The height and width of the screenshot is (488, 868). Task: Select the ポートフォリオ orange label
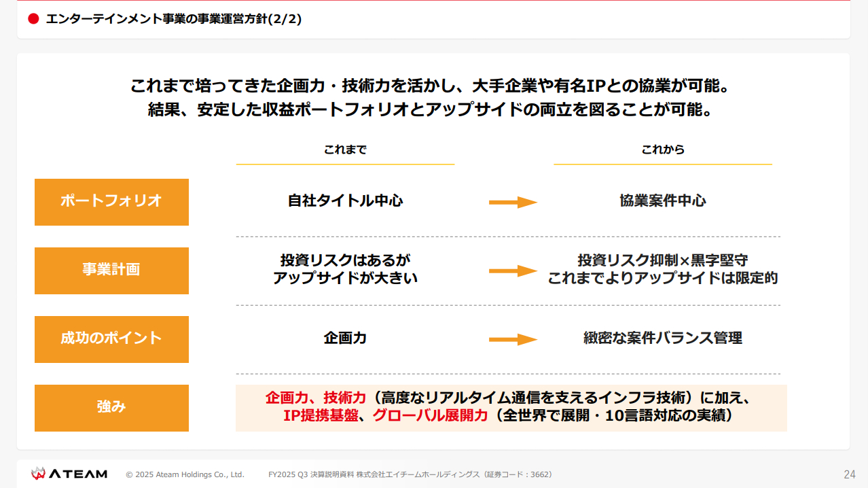click(111, 202)
